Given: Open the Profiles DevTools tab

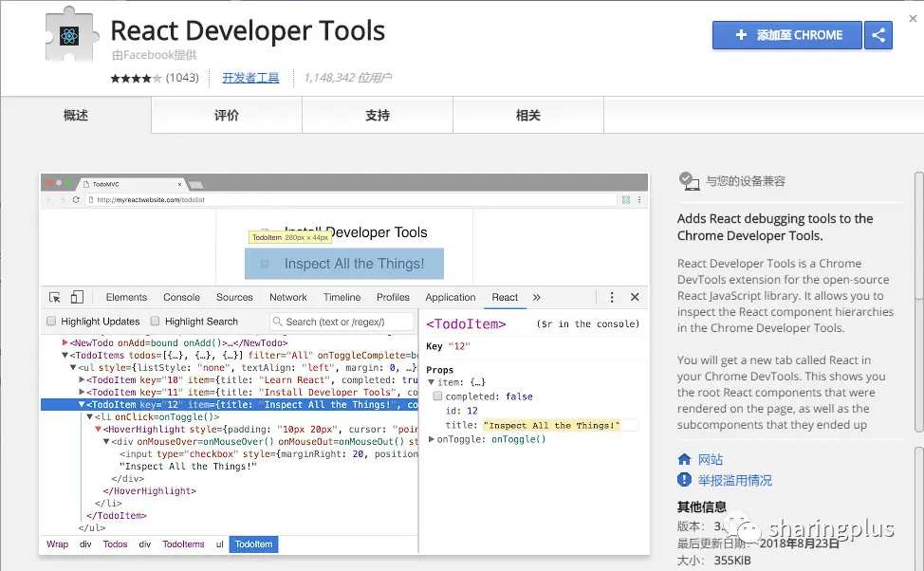Looking at the screenshot, I should 393,297.
